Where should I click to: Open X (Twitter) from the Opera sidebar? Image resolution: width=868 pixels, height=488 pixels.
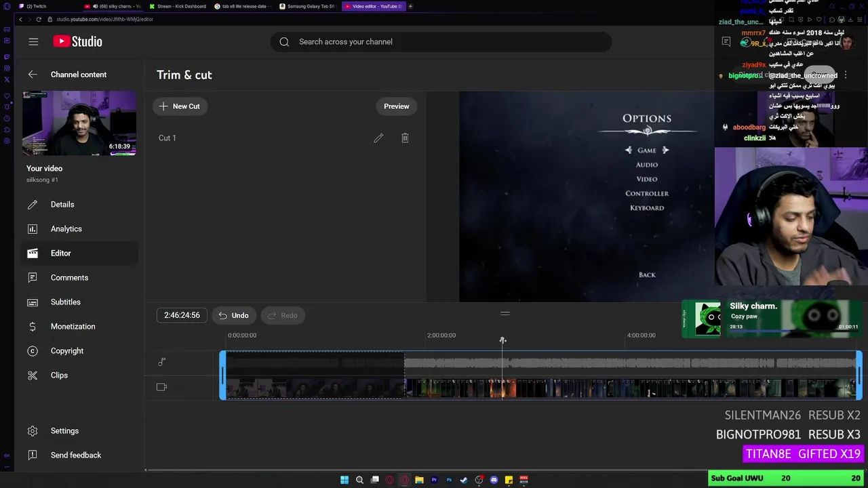(x=7, y=79)
